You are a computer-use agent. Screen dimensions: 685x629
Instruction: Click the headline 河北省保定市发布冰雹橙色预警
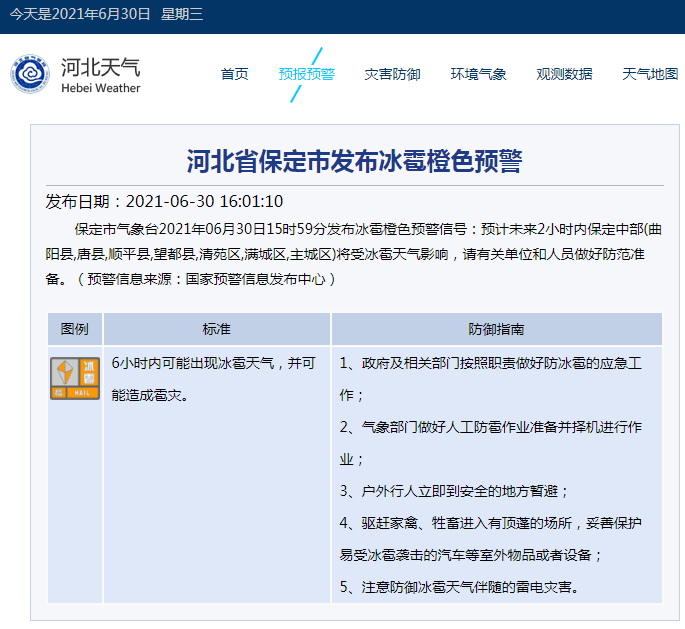pos(354,161)
